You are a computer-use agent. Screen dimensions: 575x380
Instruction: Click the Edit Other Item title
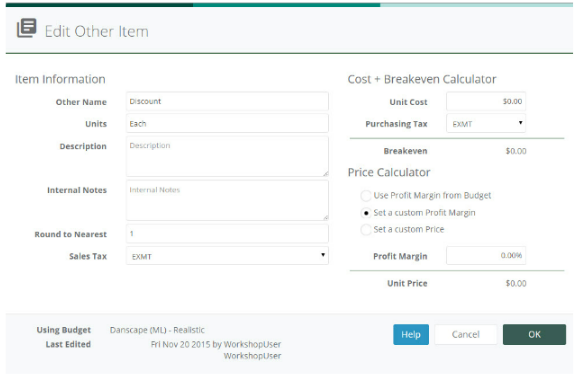click(97, 31)
